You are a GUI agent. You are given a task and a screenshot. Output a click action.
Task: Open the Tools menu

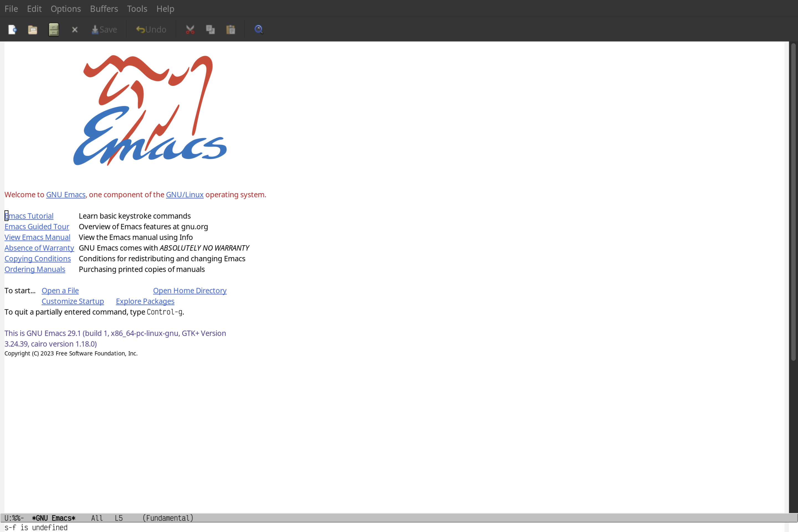click(137, 8)
